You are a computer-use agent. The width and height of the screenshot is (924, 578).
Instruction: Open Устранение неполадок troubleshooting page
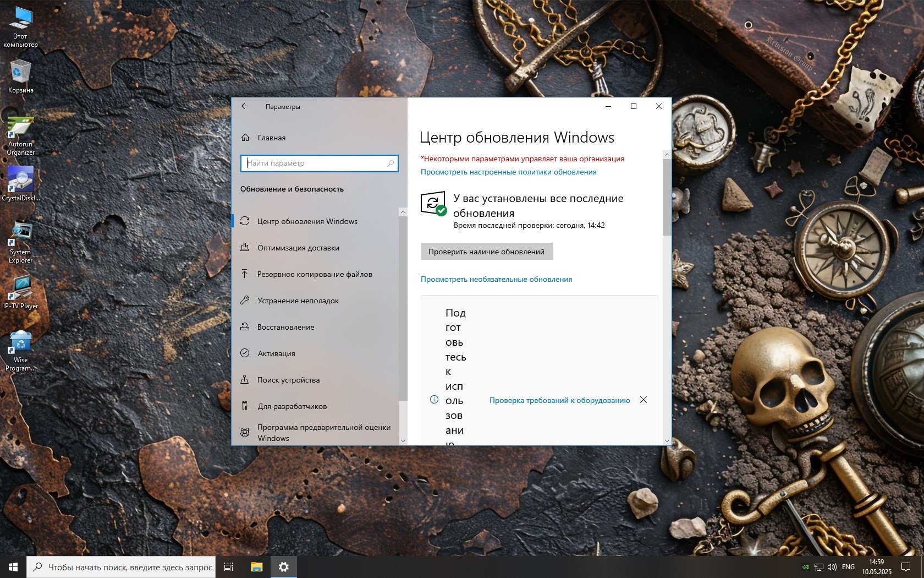[x=298, y=301]
